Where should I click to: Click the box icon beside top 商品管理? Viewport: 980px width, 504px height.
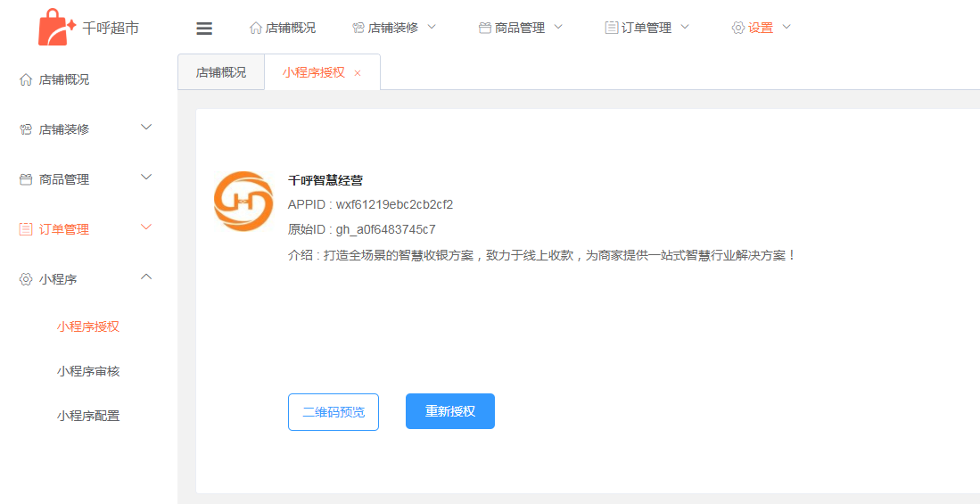pyautogui.click(x=484, y=29)
